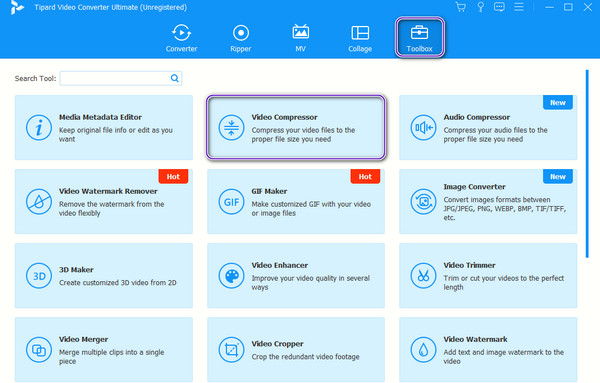
Task: Open Video Watermark Remover title
Action: (108, 191)
